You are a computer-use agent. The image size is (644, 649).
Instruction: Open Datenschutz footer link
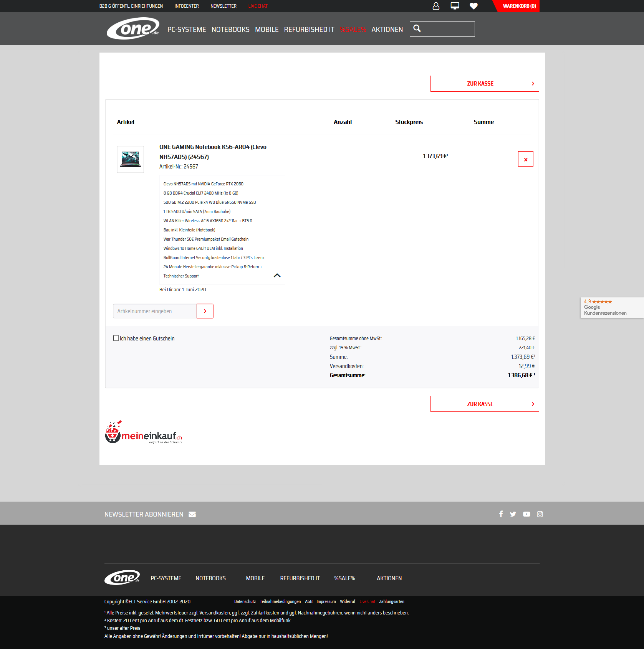click(245, 601)
